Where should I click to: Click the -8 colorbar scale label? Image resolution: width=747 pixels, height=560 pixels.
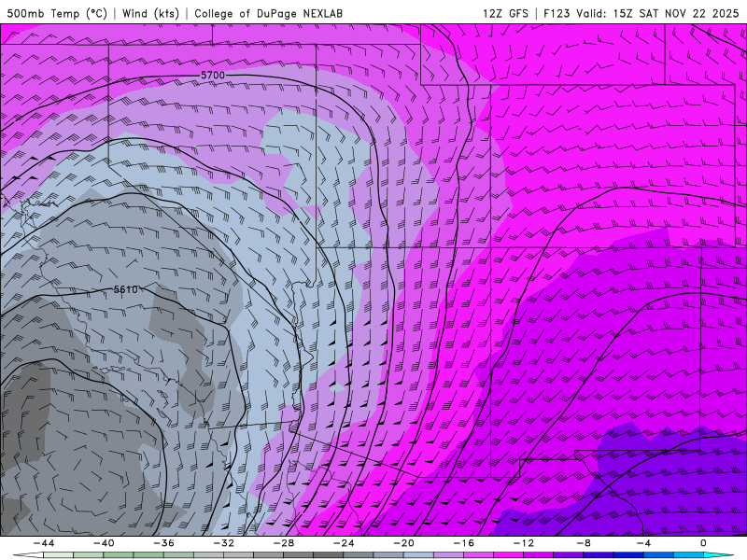(584, 543)
